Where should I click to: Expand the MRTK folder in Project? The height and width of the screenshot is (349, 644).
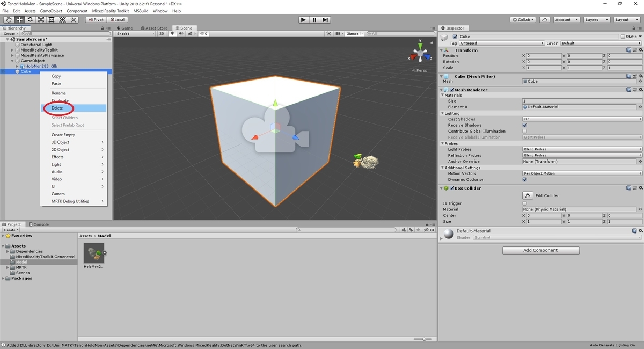click(8, 267)
